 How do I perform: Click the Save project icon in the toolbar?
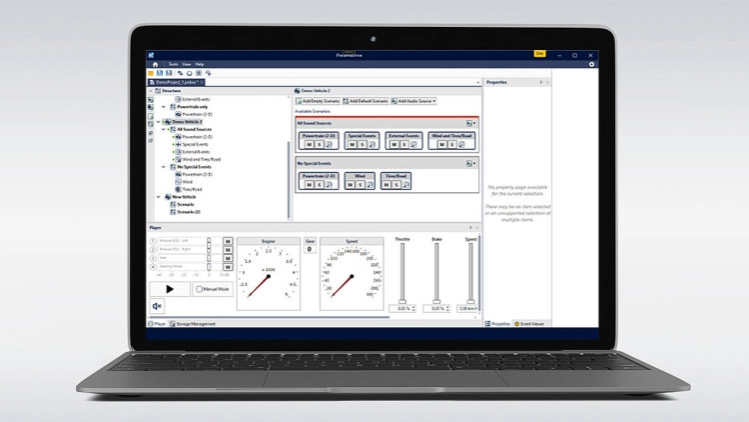tap(161, 73)
